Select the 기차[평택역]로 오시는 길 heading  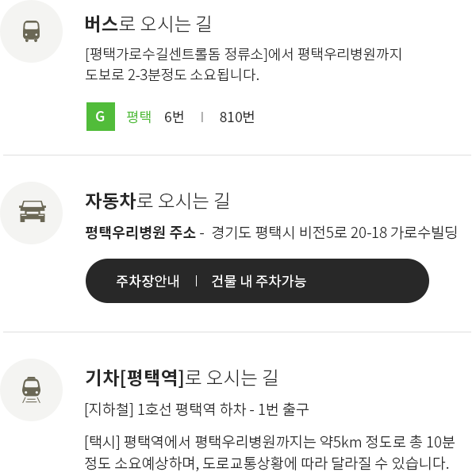click(x=182, y=378)
